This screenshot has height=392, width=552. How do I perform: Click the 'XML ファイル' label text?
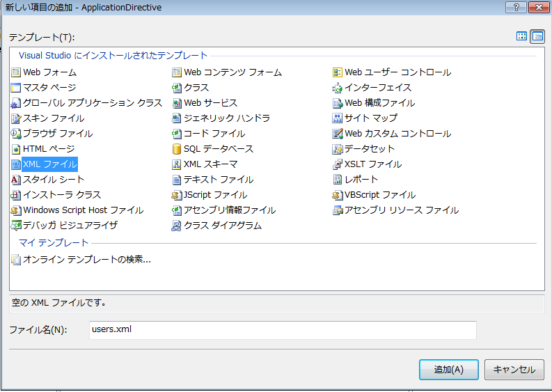(x=49, y=164)
